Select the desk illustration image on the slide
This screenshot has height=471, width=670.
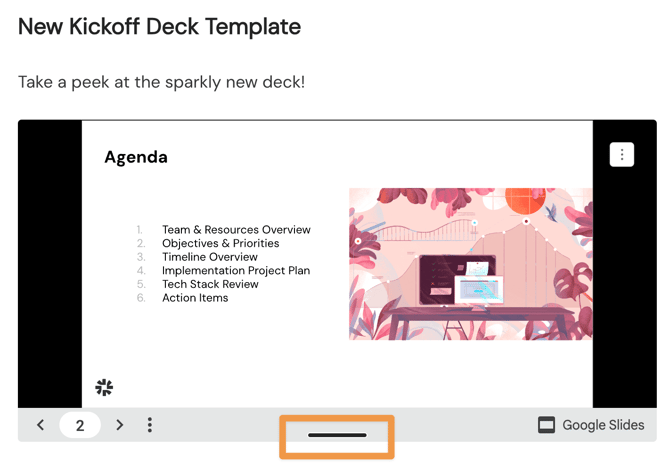[470, 264]
